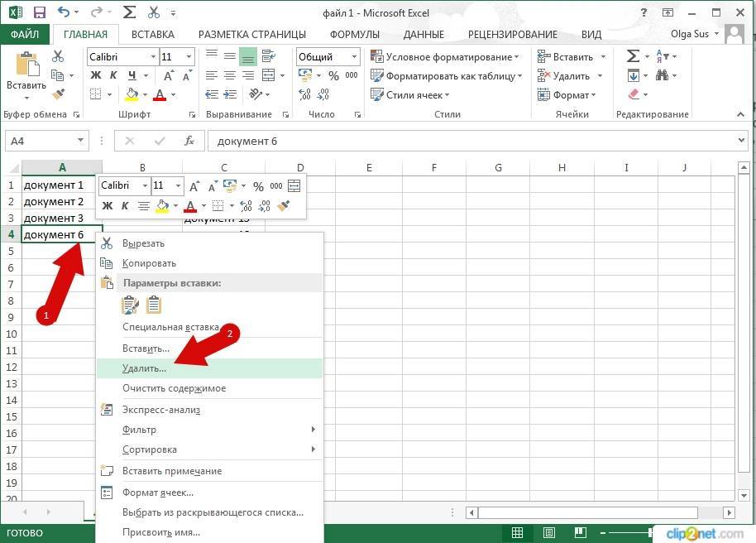Select Удалить... in context menu
756x543 pixels.
click(x=209, y=368)
